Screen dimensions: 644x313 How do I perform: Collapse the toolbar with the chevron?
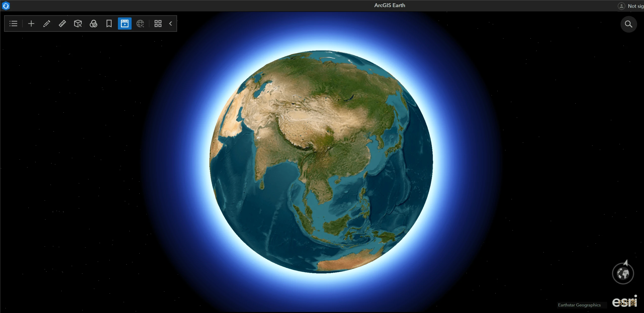[x=171, y=24]
